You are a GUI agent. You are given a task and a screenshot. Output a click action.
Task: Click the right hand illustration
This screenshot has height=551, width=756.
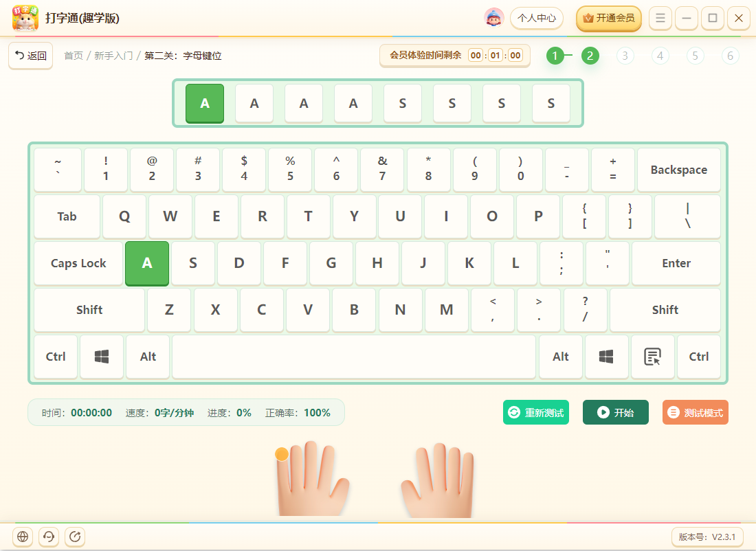point(437,480)
